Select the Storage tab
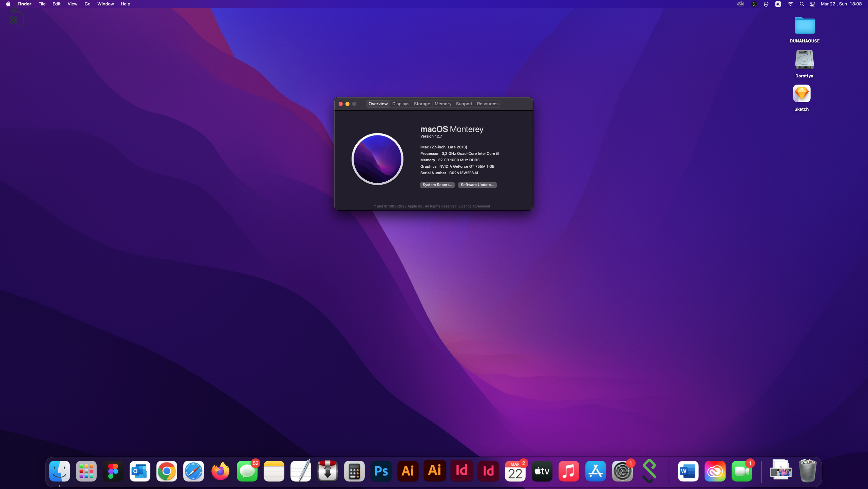The width and height of the screenshot is (868, 489). point(421,104)
